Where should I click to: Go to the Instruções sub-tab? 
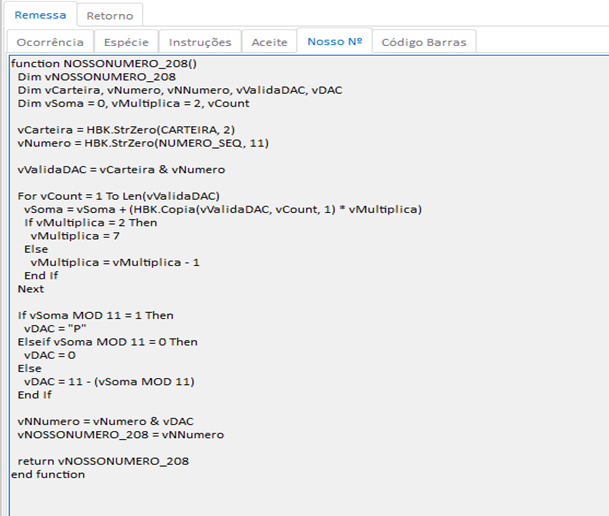200,42
